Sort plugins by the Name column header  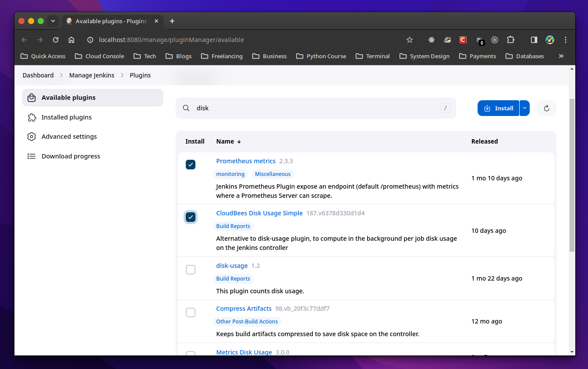pos(229,141)
